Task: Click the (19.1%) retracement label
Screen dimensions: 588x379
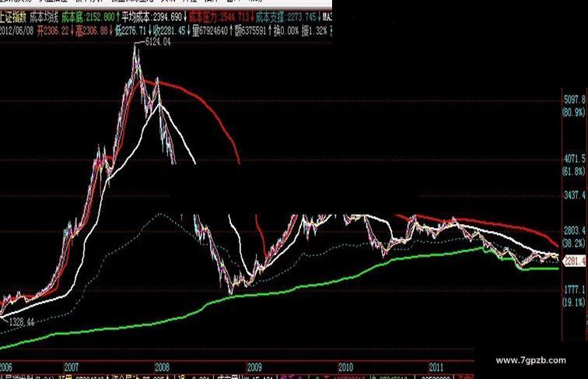Action: [574, 302]
